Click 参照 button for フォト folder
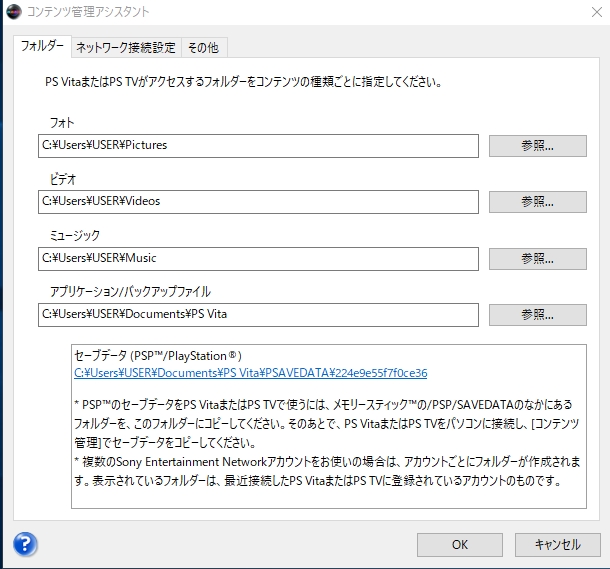 [538, 146]
